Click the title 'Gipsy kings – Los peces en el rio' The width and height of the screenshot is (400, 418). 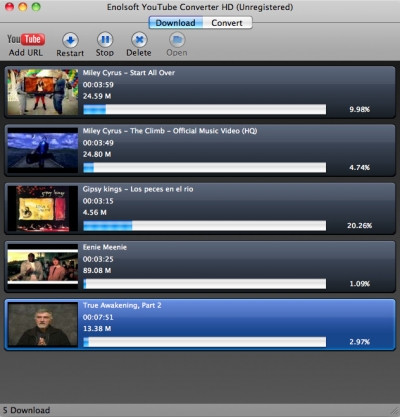pos(138,189)
